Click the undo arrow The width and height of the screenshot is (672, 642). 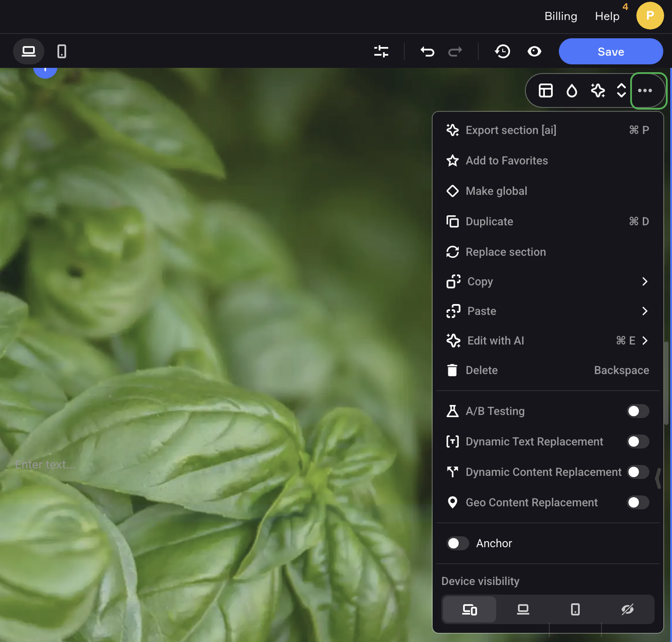click(427, 52)
